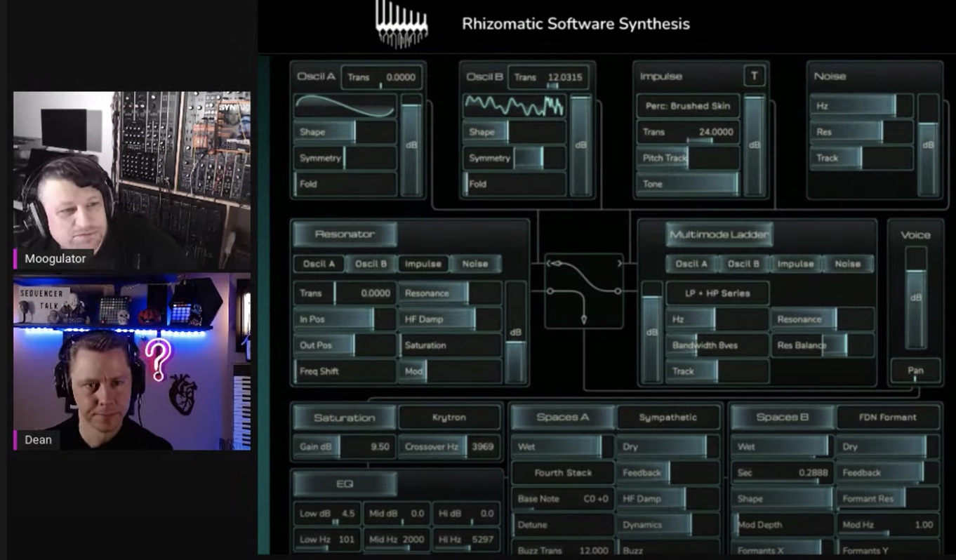Adjust the Resonator Saturation slider
956x560 pixels.
click(x=450, y=345)
